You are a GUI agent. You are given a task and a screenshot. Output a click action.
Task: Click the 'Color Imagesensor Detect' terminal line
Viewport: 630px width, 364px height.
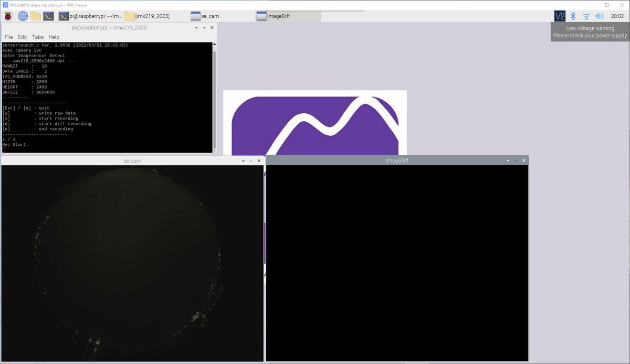click(34, 56)
